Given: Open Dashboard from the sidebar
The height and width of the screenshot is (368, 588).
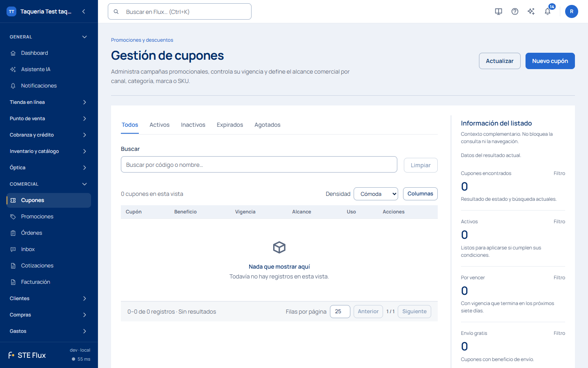Looking at the screenshot, I should click(x=49, y=53).
